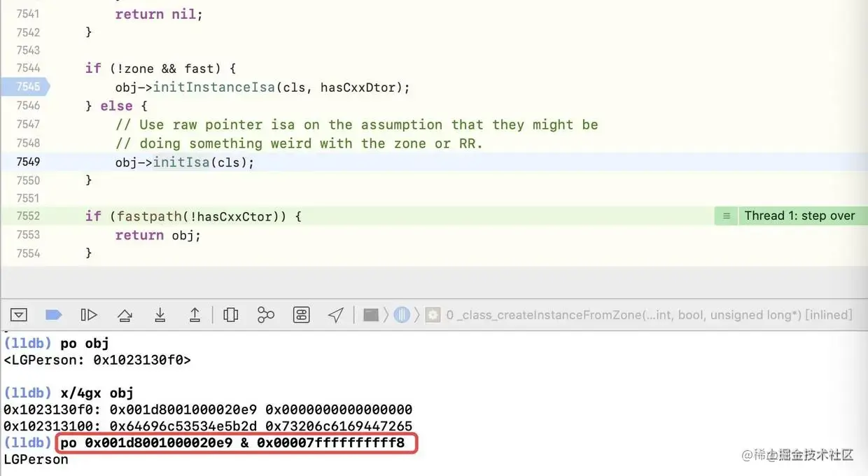
Task: Click comment 'Use raw pointer isa' line
Action: [357, 125]
